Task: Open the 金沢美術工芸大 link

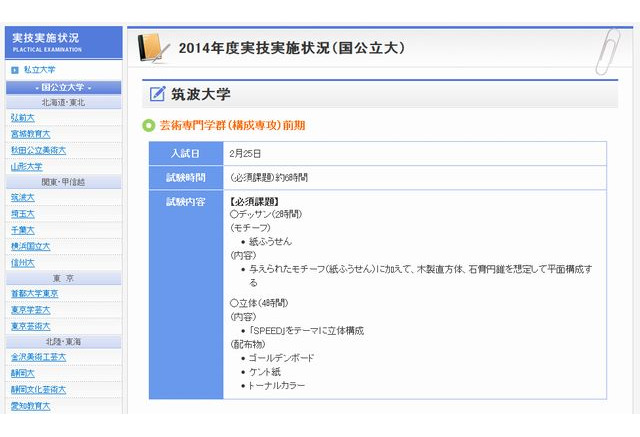Action: pyautogui.click(x=38, y=357)
